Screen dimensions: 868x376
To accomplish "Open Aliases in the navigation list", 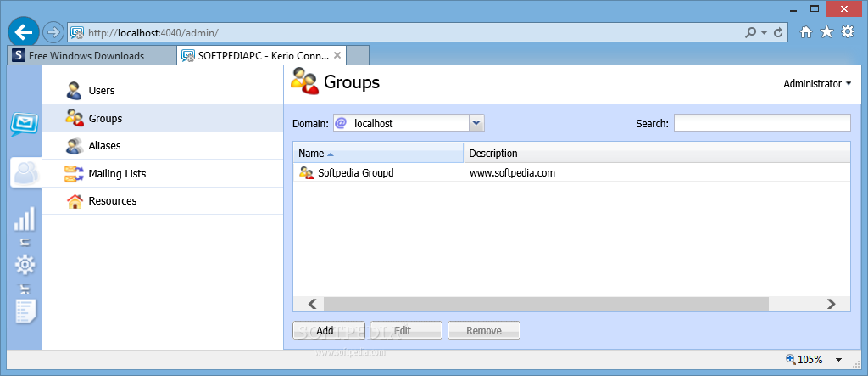I will pos(163,146).
